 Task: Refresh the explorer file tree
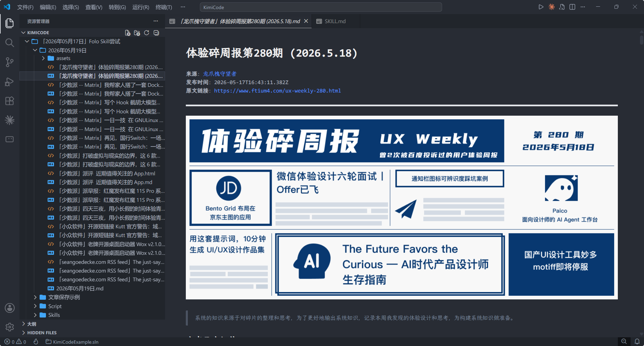click(x=147, y=33)
